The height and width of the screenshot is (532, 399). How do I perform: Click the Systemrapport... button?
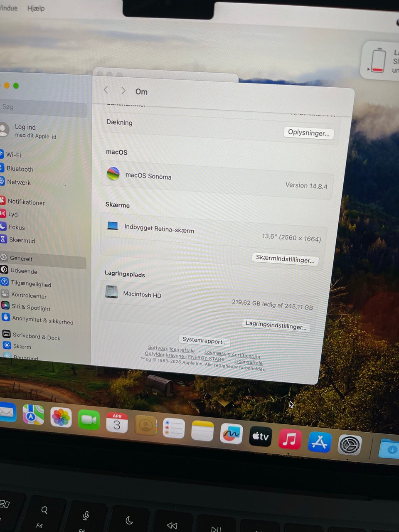coord(204,341)
